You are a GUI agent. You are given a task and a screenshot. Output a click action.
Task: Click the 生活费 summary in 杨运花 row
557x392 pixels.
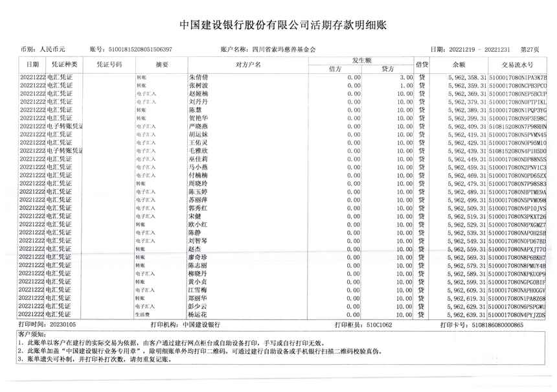tap(142, 314)
